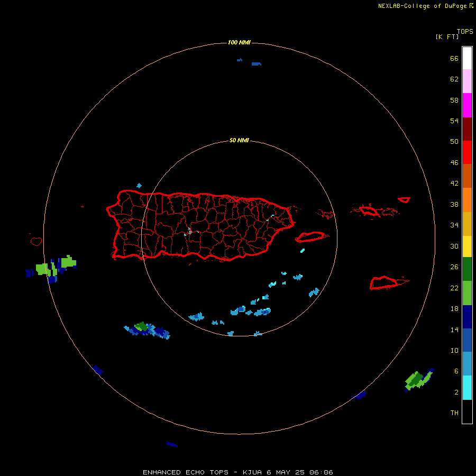
Task: Pick the cyan 2 kft legend swatch
Action: pyautogui.click(x=467, y=388)
